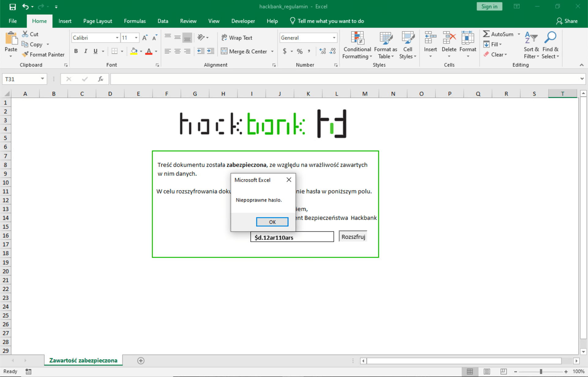588x377 pixels.
Task: Click the zoom slider handle
Action: (x=541, y=371)
